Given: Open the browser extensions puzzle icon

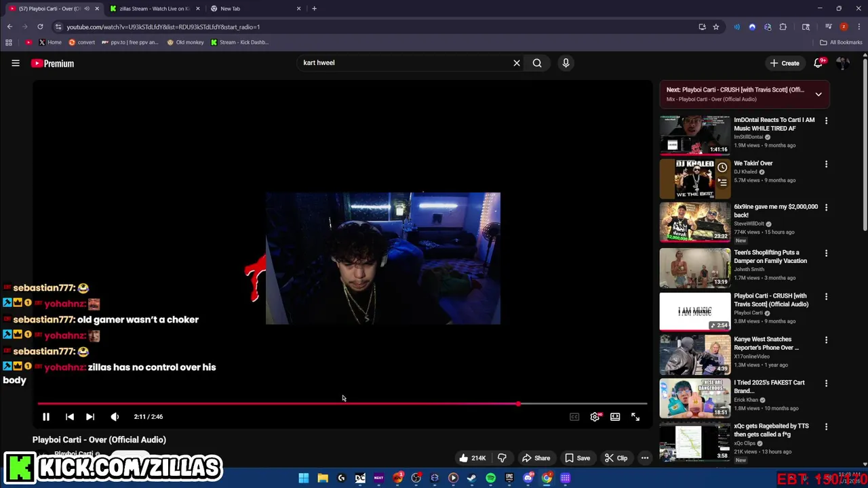Looking at the screenshot, I should 783,27.
